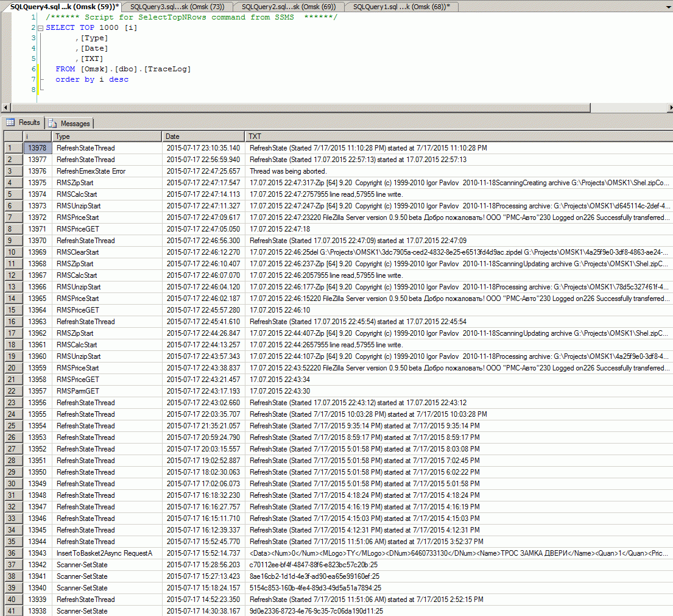Select the InsertToBasket2Async RequestA cell
Image resolution: width=673 pixels, height=616 pixels.
107,554
